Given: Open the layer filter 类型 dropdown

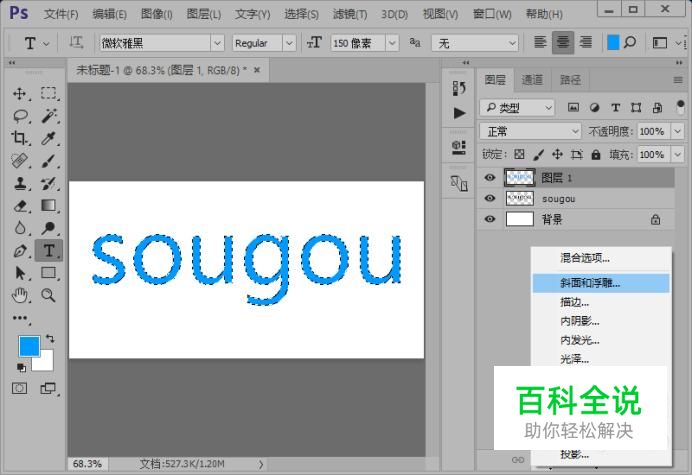Looking at the screenshot, I should pyautogui.click(x=517, y=107).
